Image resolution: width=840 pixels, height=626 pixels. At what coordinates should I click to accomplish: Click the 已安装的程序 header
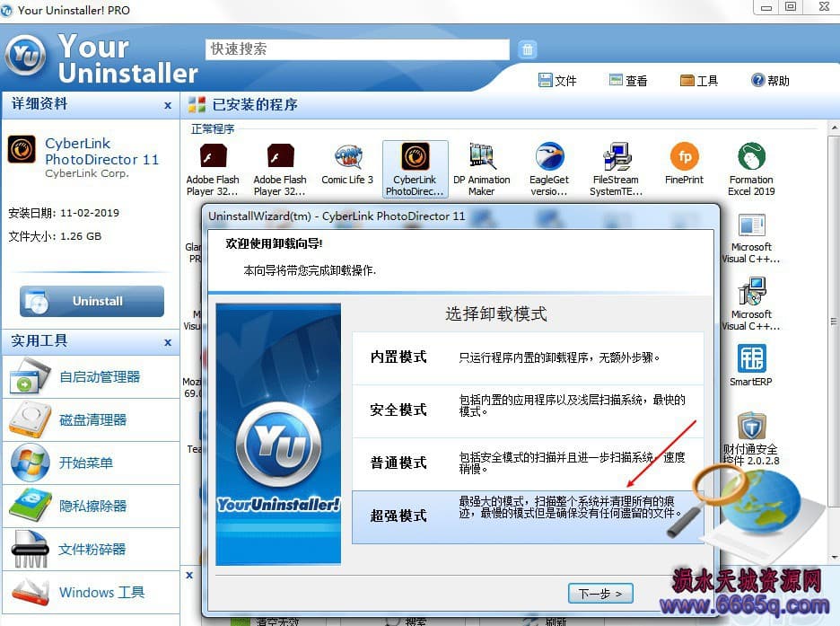click(255, 104)
